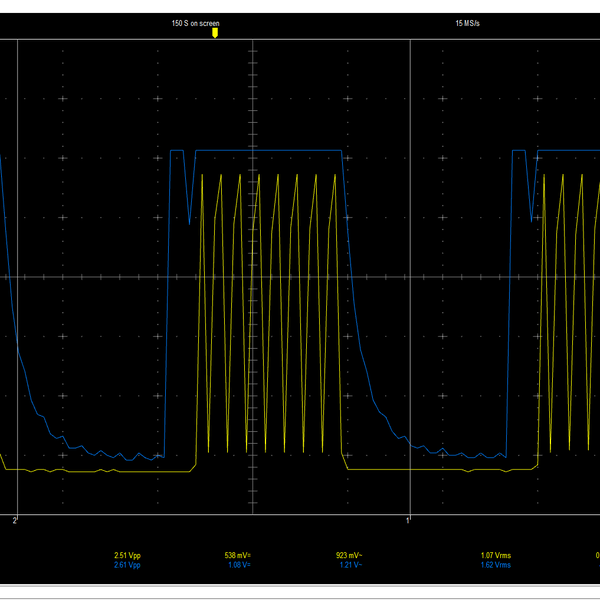Click the vertical cursor 2 line
This screenshot has height=600, width=600.
click(18, 277)
